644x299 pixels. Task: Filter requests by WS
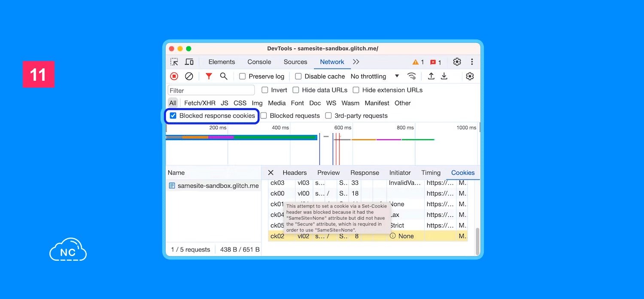(x=331, y=103)
